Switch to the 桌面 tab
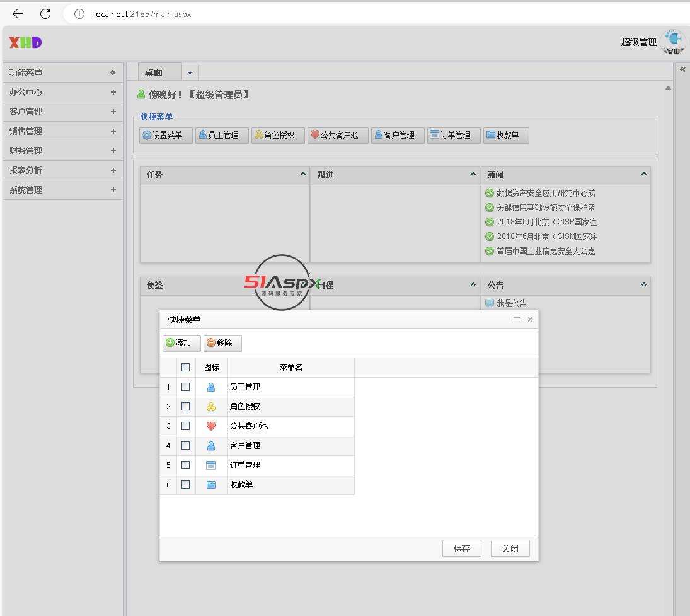Image resolution: width=690 pixels, height=616 pixels. coord(154,73)
